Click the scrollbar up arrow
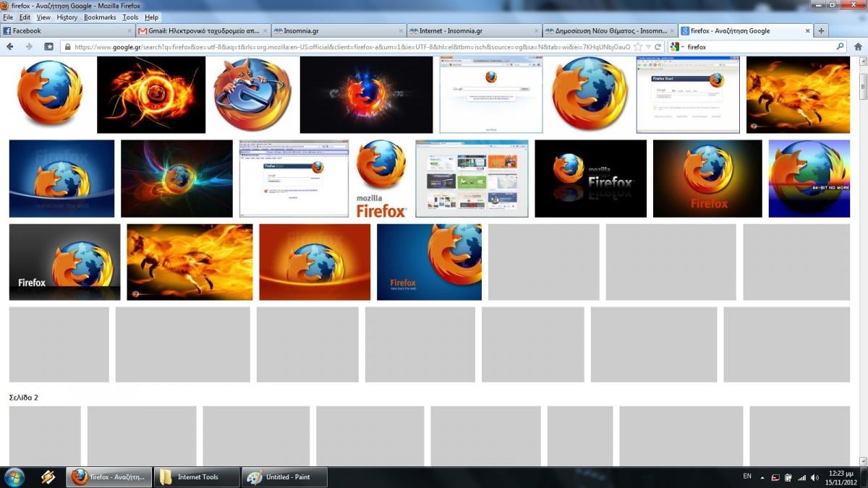868x488 pixels. coord(863,61)
